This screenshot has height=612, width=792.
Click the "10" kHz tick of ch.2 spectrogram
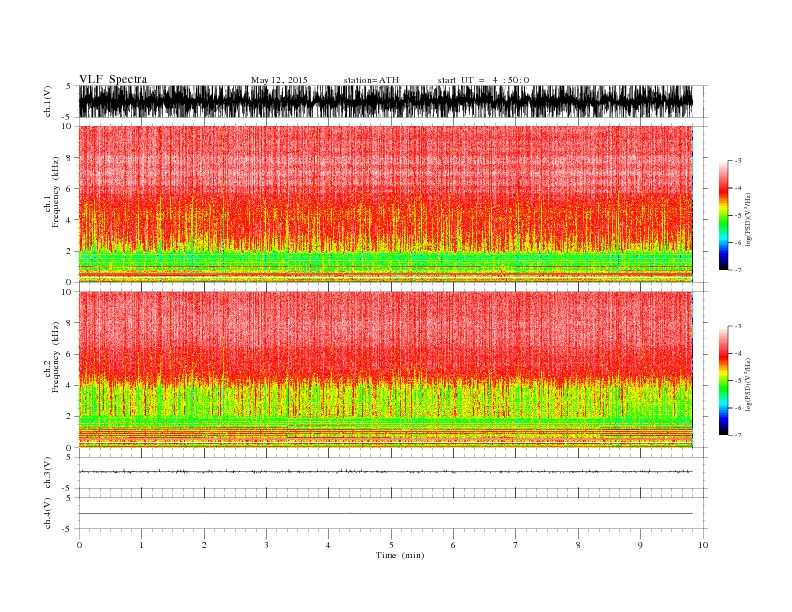pos(67,292)
